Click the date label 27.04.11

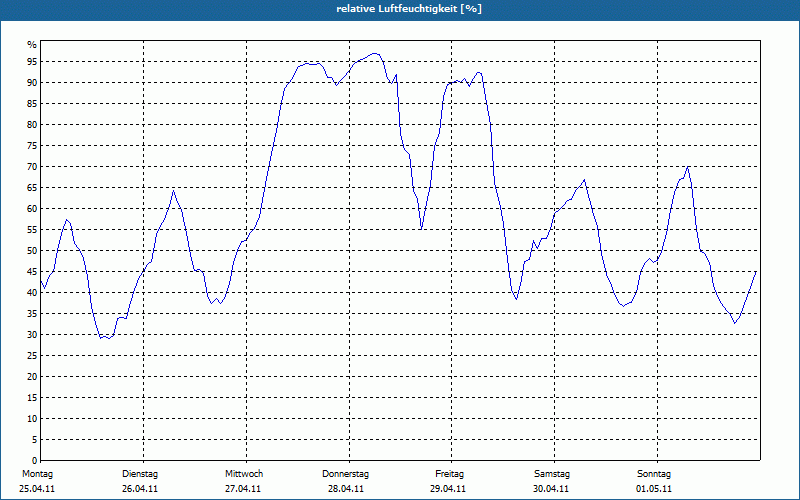coord(243,489)
